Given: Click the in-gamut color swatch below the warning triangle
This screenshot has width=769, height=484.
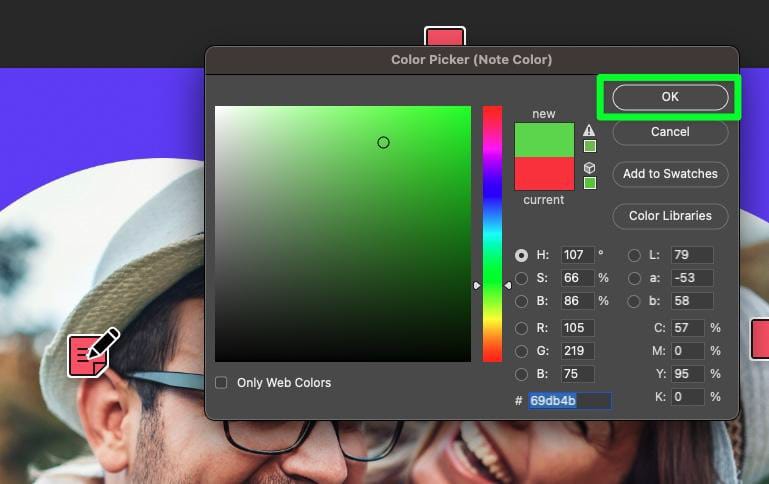Looking at the screenshot, I should click(590, 146).
